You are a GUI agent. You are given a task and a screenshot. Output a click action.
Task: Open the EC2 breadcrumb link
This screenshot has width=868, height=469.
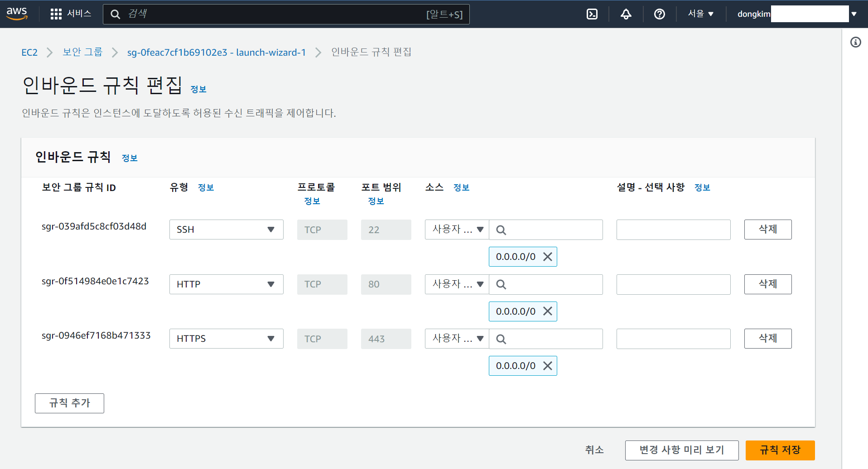pyautogui.click(x=29, y=52)
